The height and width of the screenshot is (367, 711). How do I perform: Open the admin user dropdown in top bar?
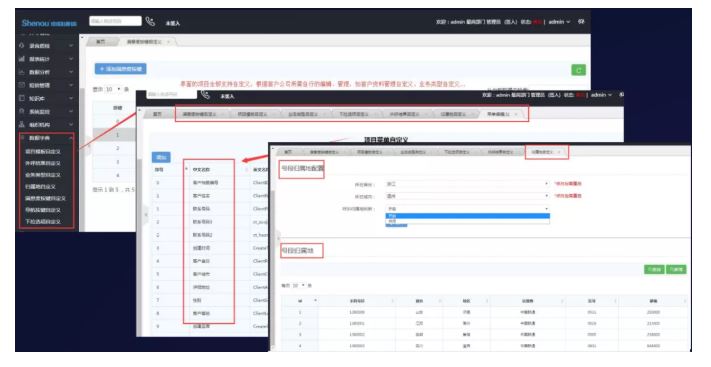(559, 22)
